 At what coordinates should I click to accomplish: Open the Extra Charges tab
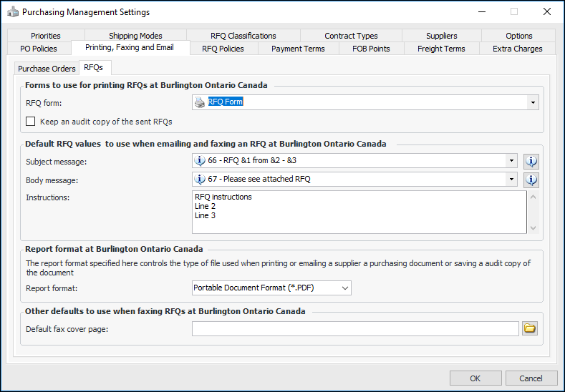tap(517, 49)
